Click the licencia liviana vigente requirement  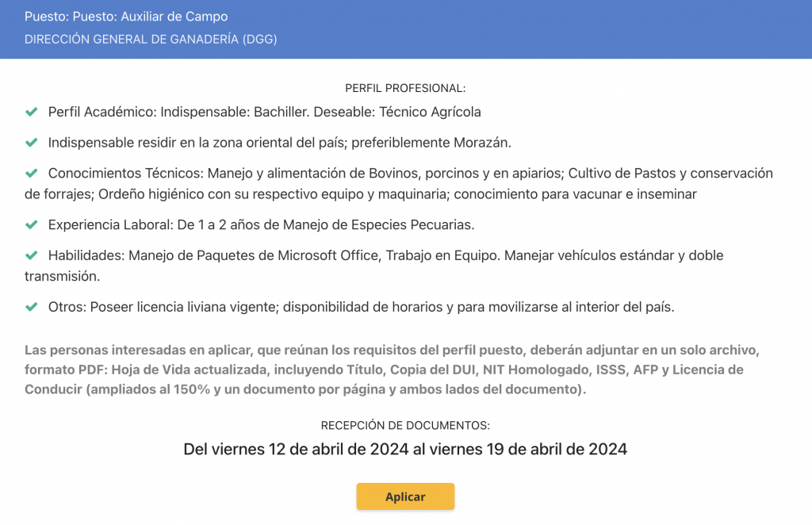coord(361,307)
